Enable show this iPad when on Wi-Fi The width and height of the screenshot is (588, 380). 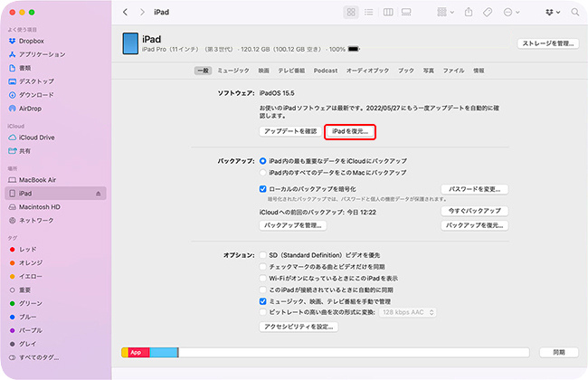click(x=263, y=279)
